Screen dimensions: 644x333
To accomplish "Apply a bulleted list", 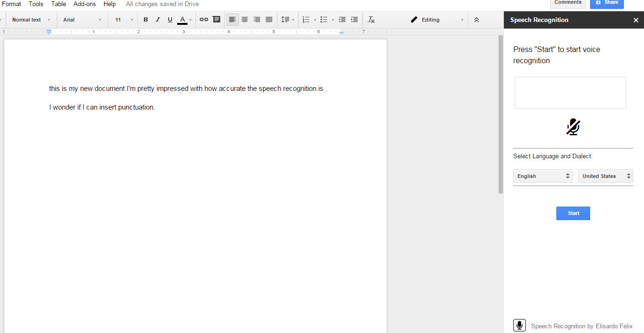I will [324, 20].
